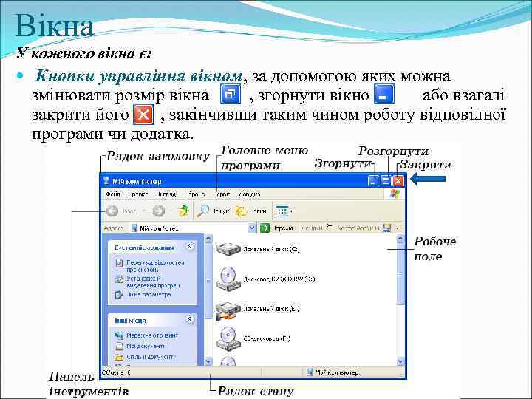Open the Вигляд menu
The height and width of the screenshot is (399, 532).
(166, 194)
